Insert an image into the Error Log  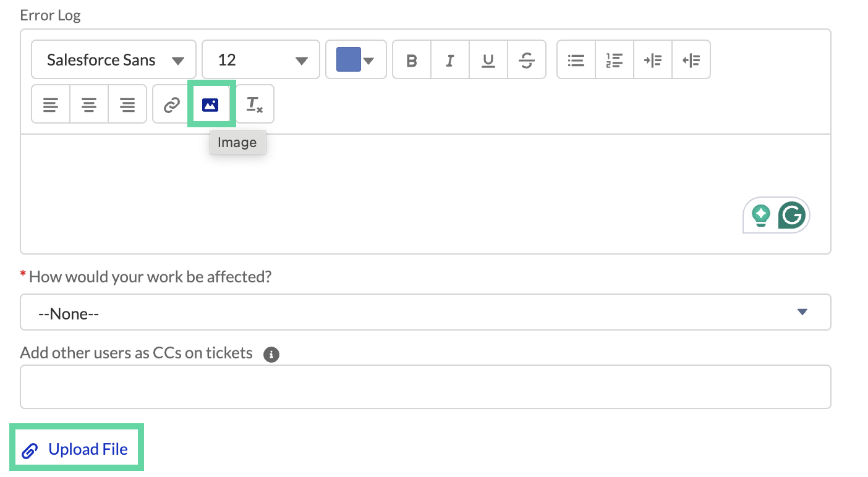point(211,104)
